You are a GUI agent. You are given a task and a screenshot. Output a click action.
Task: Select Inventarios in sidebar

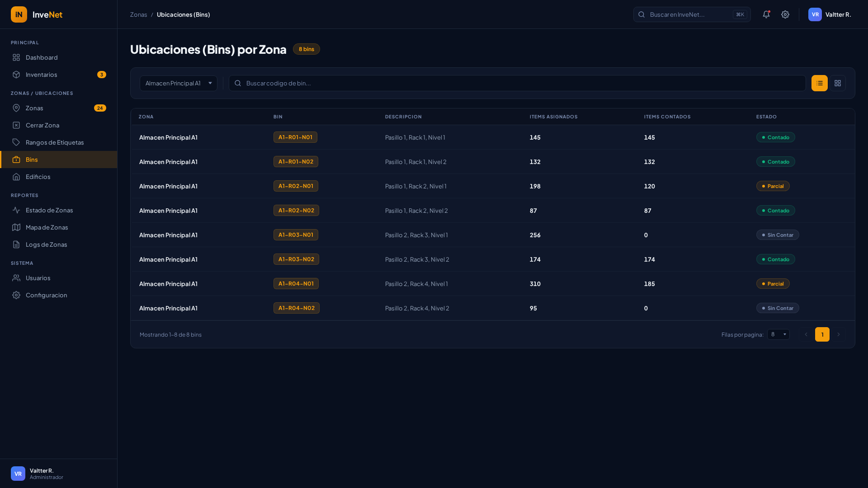click(x=41, y=75)
